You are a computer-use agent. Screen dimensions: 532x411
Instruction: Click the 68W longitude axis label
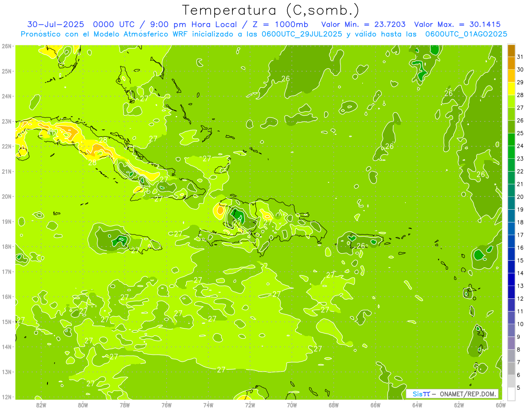(333, 405)
